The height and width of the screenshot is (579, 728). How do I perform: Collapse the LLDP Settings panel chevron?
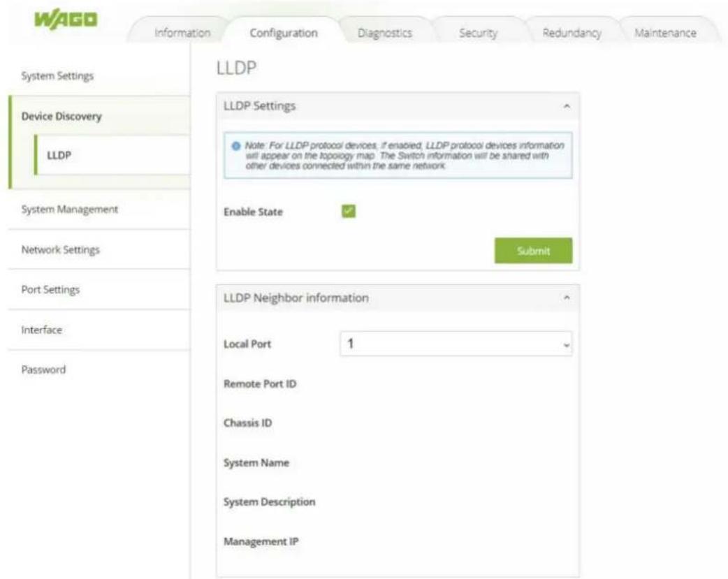[567, 106]
